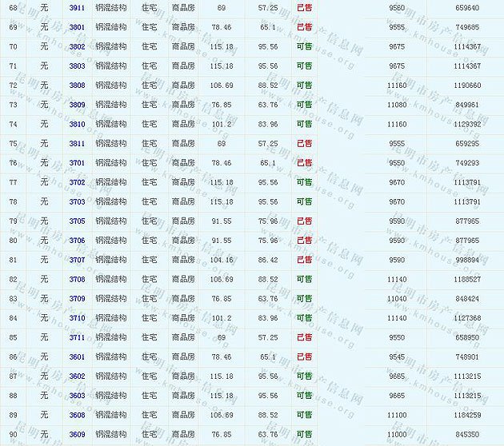This screenshot has height=446, width=504.
Task: Select the total price 998884 cell
Action: pyautogui.click(x=467, y=260)
